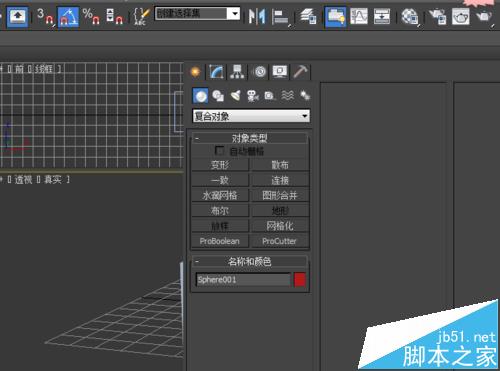Image resolution: width=500 pixels, height=371 pixels.
Task: Select the Geometry category sphere icon
Action: click(201, 96)
